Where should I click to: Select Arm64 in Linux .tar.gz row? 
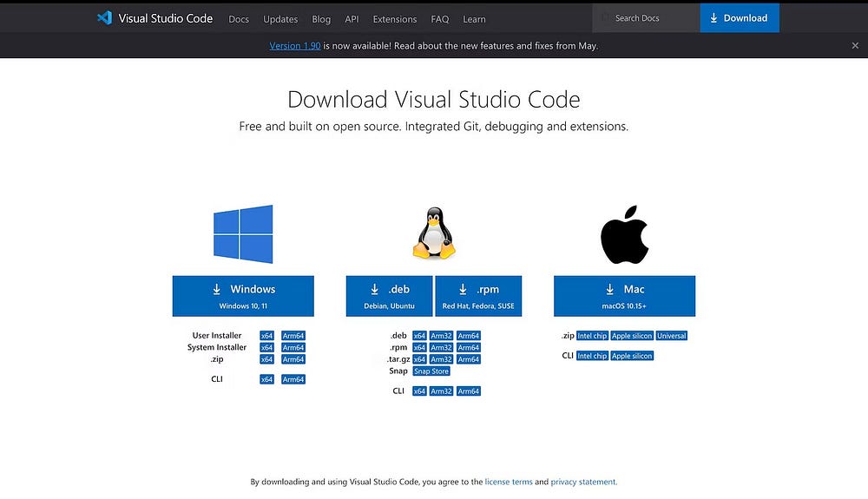[x=469, y=359]
